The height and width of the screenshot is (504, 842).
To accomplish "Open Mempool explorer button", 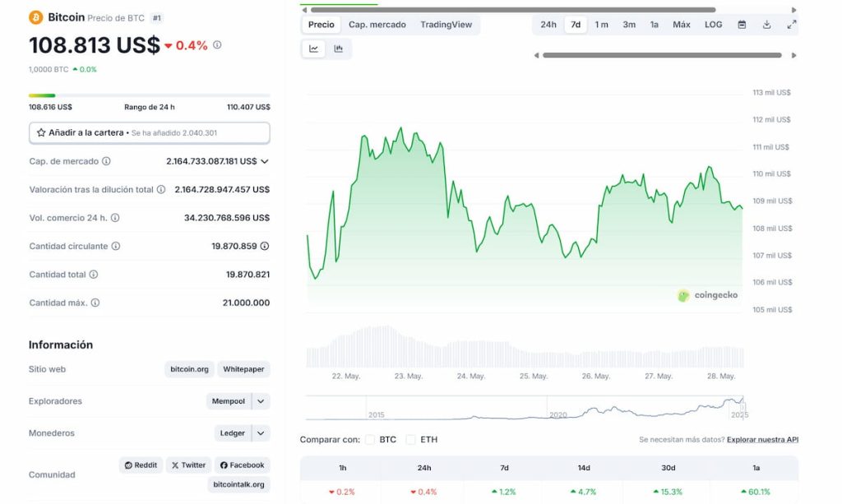I will pyautogui.click(x=229, y=401).
